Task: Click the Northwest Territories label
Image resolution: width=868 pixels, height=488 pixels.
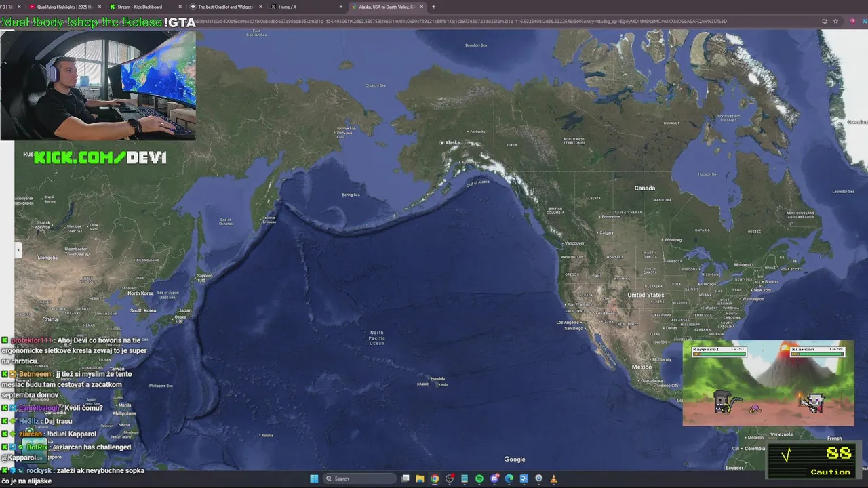Action: coord(574,141)
